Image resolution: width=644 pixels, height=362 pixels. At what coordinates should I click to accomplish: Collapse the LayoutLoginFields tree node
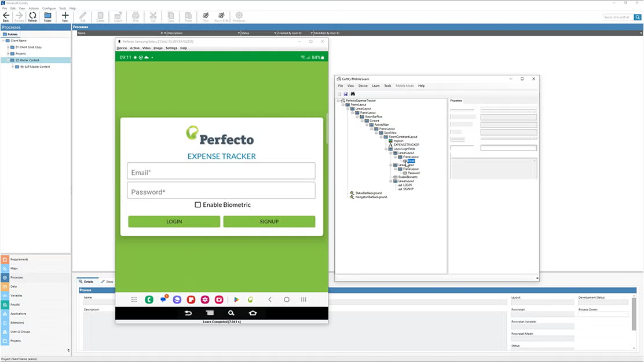point(385,149)
